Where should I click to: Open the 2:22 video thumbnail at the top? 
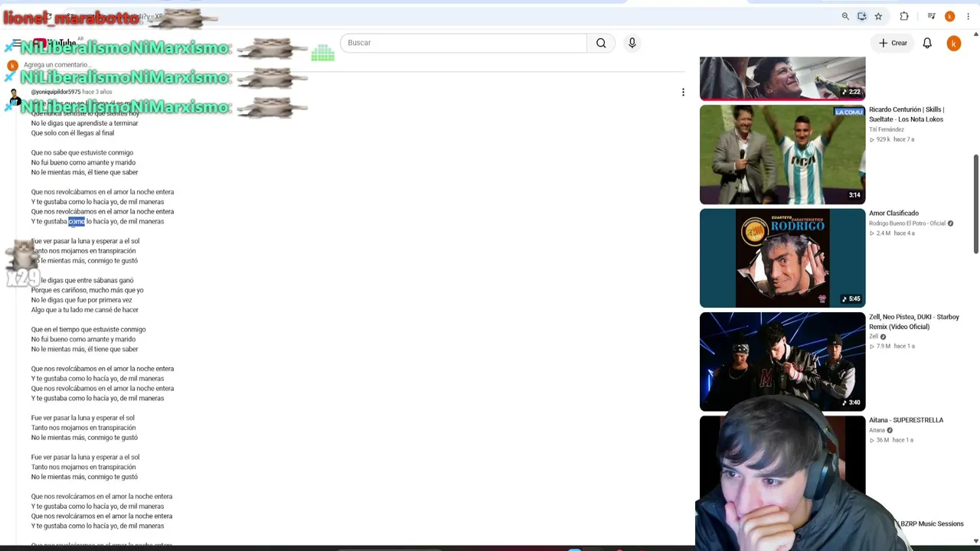pyautogui.click(x=782, y=78)
